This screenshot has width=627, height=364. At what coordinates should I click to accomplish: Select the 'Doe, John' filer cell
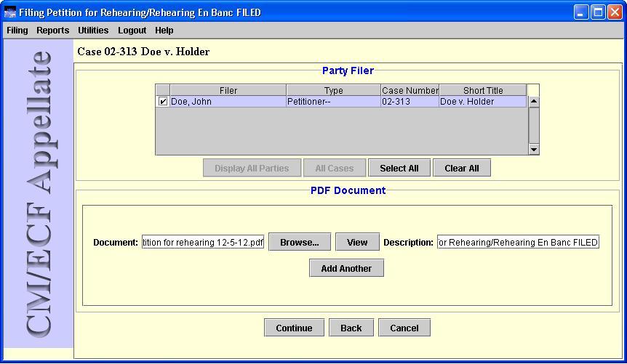coord(228,102)
